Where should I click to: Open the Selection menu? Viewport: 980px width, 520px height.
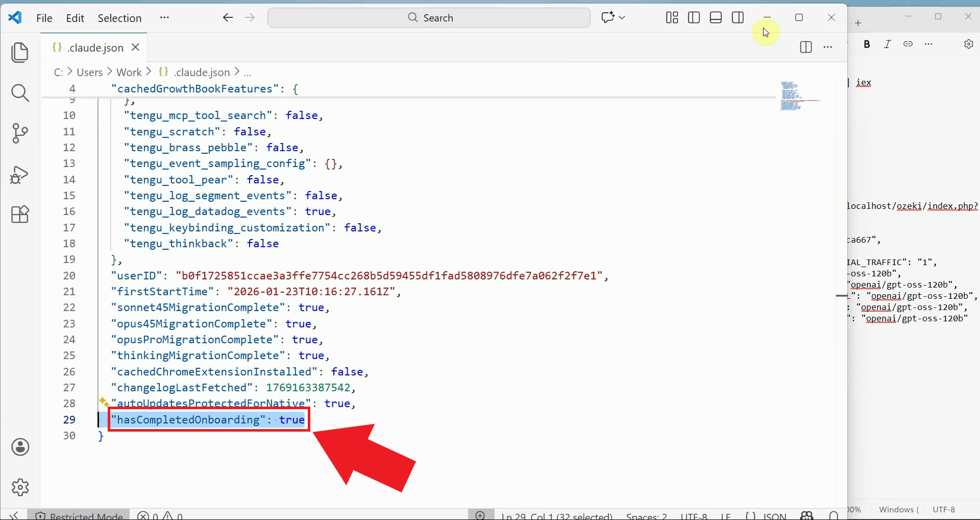[119, 18]
